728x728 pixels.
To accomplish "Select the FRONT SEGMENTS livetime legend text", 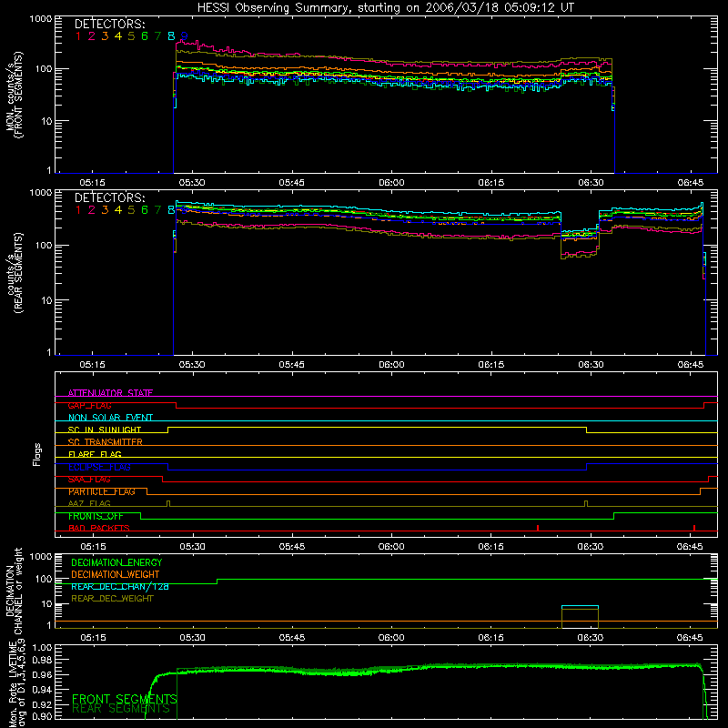I will click(x=125, y=699).
